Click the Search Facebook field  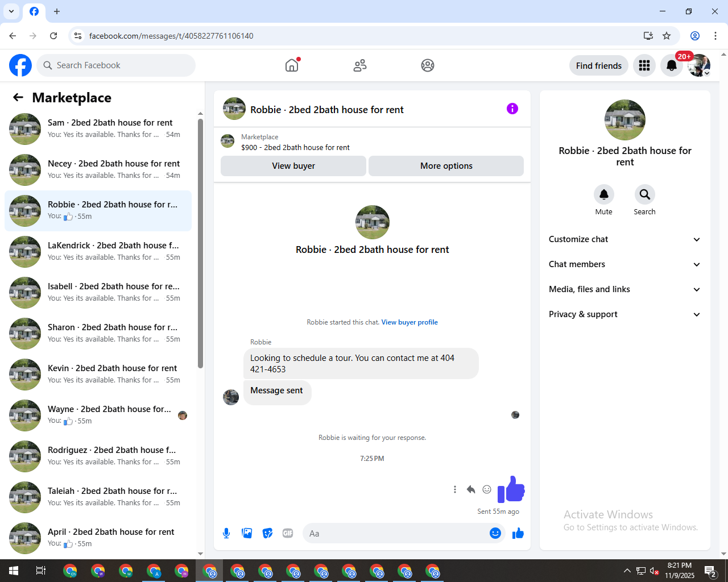pos(116,65)
